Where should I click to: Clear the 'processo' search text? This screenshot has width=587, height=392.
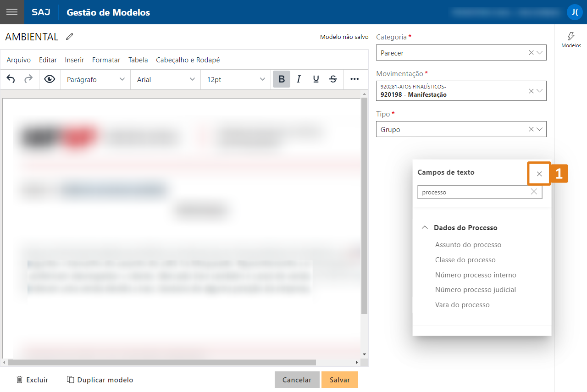[534, 192]
